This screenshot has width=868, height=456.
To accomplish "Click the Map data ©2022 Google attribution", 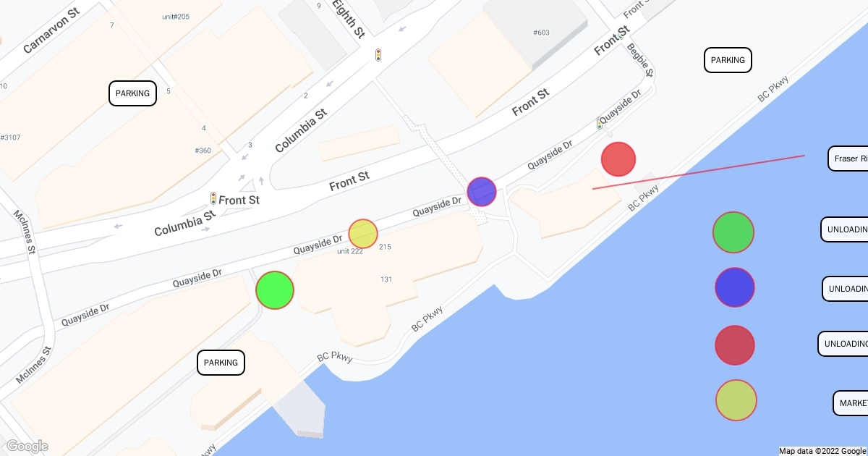I will coord(822,451).
